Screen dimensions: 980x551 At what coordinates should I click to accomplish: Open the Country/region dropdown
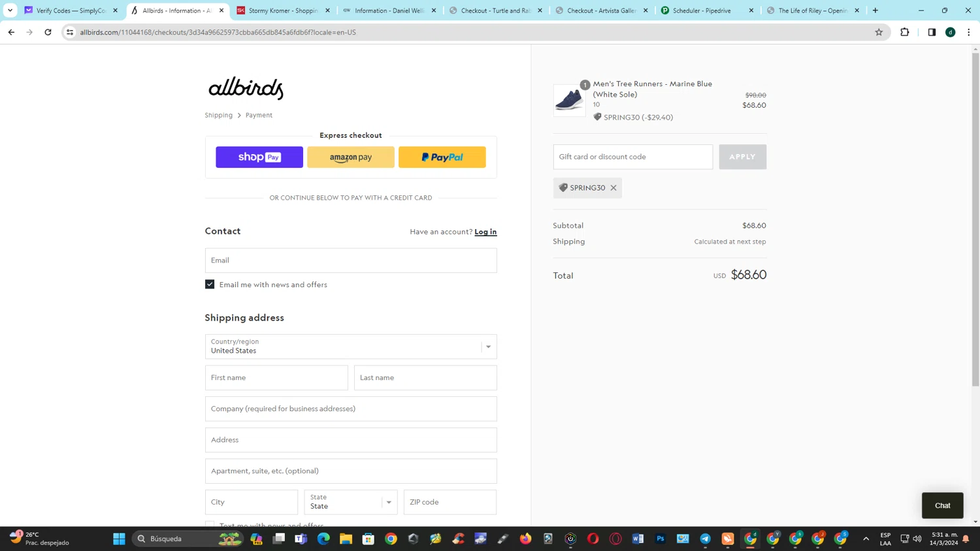351,347
